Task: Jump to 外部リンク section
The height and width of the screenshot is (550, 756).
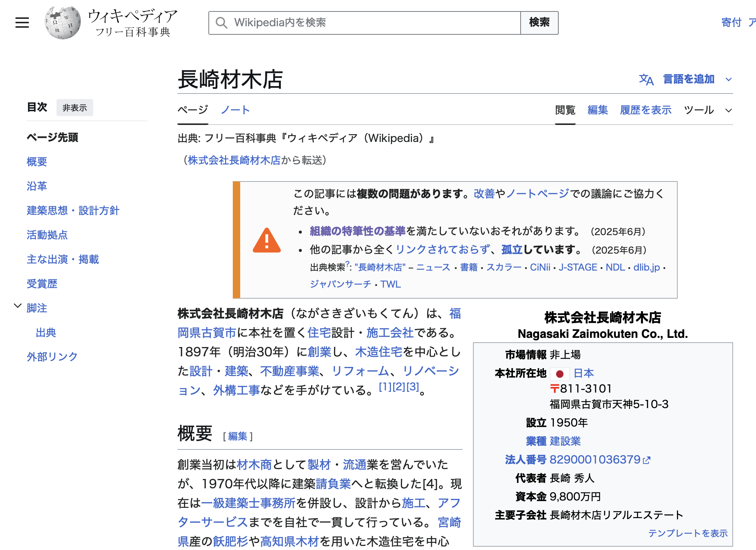Action: [52, 357]
